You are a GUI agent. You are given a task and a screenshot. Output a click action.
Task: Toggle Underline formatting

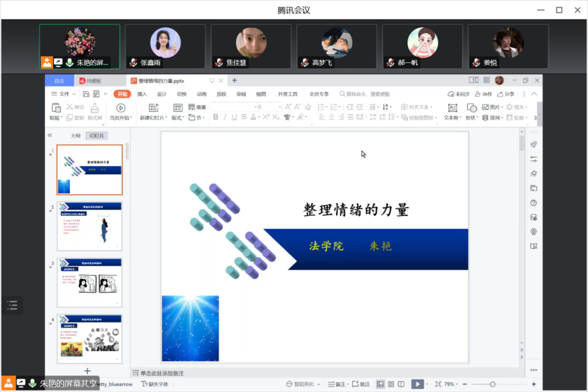[234, 118]
